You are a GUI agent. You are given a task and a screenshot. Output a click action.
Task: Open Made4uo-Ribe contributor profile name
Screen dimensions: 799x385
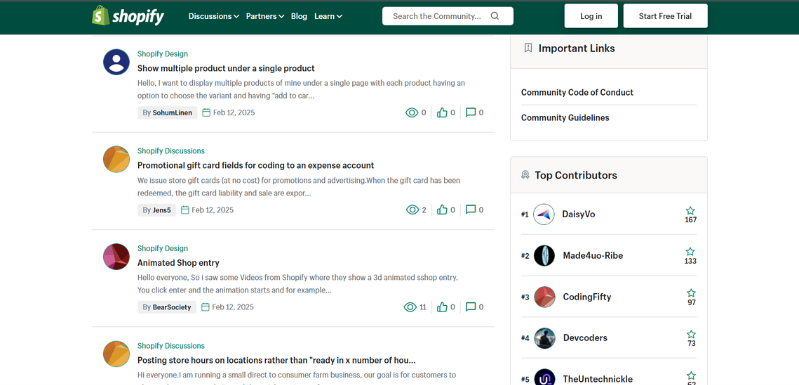coord(593,256)
